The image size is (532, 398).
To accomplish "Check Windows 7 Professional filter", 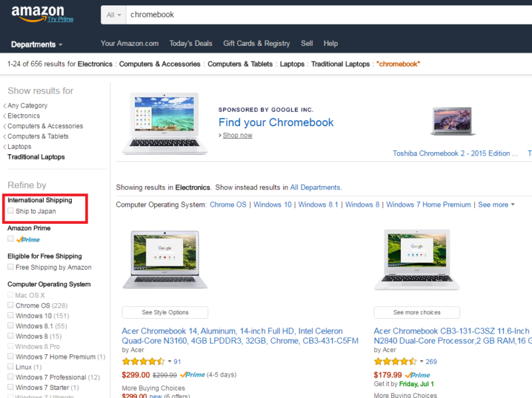I will (11, 377).
